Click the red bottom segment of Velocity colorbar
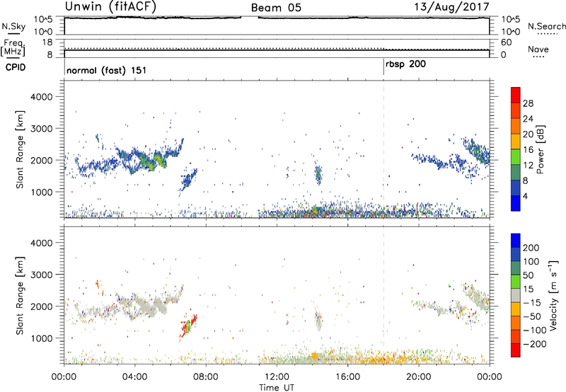 click(516, 350)
